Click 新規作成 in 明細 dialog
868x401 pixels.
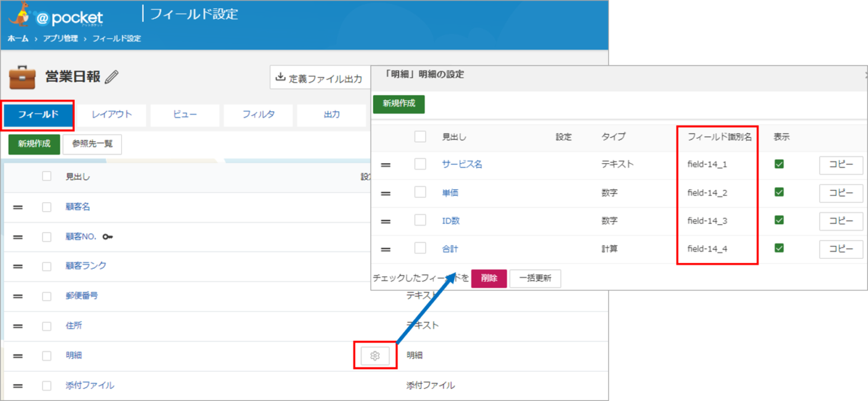399,104
